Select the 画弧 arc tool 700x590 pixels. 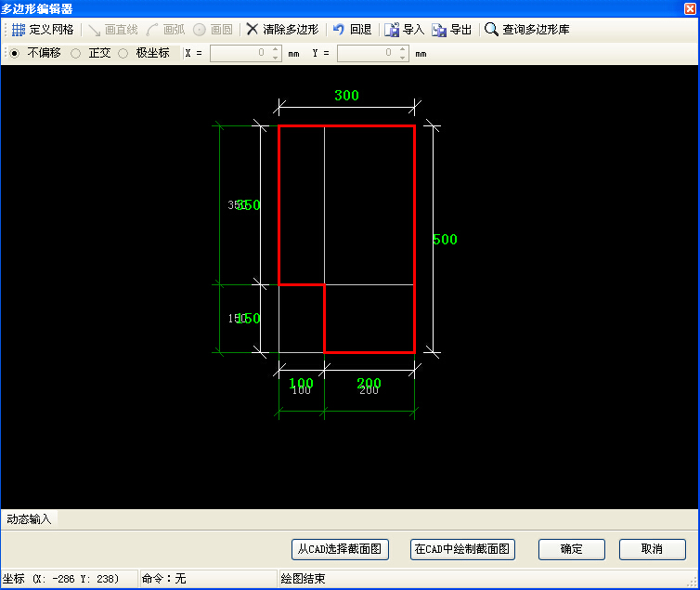(x=165, y=30)
